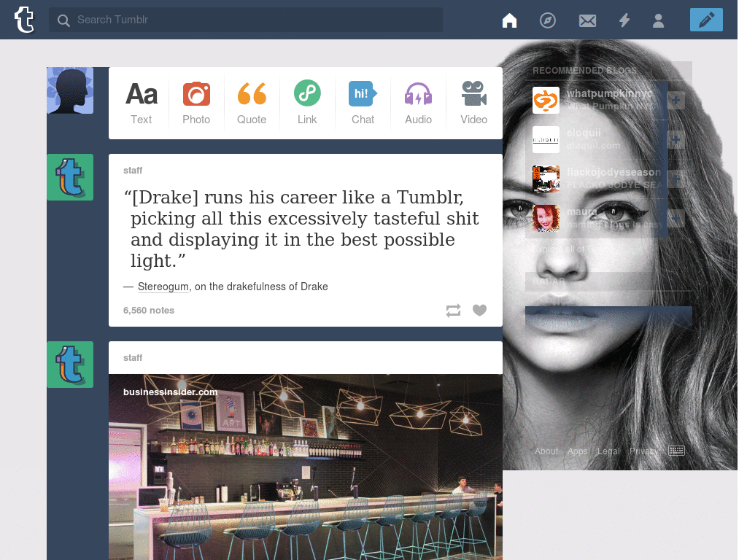The width and height of the screenshot is (747, 560).
Task: Create a new Quote post
Action: click(252, 103)
